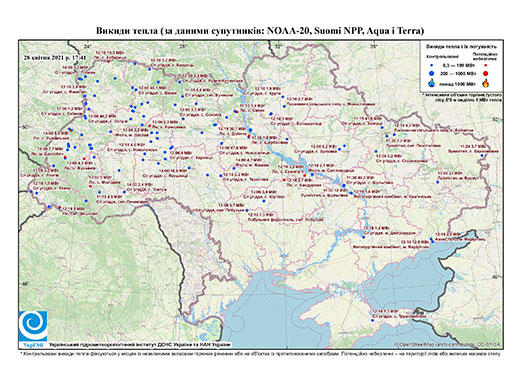Click the blue heat marker in Crimea
Screen dimensions: 520x368
[372, 320]
